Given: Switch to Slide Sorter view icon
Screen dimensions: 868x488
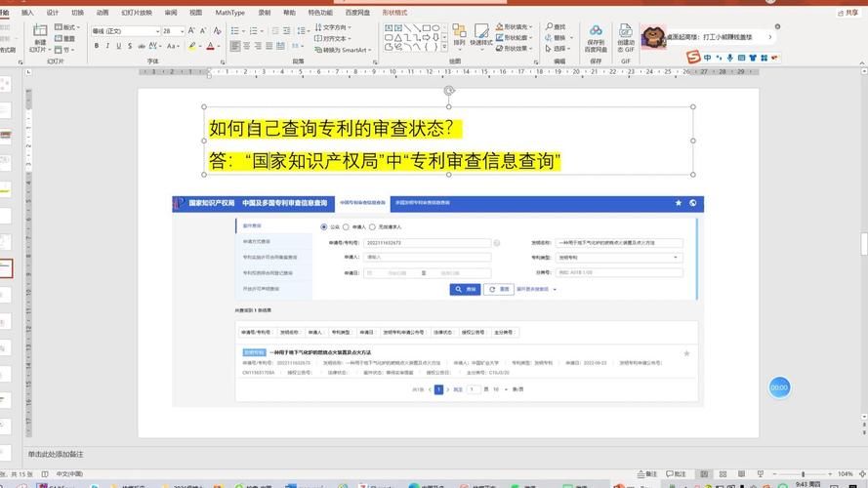Looking at the screenshot, I should [x=723, y=474].
